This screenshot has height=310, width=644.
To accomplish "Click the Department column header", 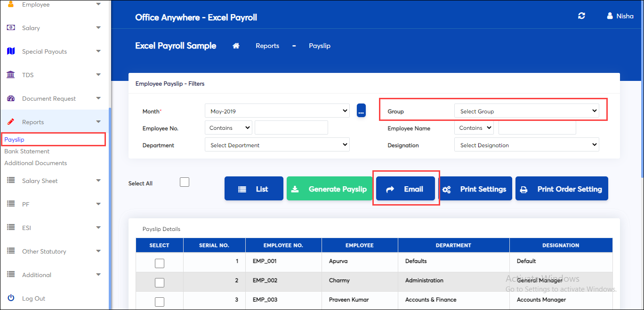I will (453, 245).
